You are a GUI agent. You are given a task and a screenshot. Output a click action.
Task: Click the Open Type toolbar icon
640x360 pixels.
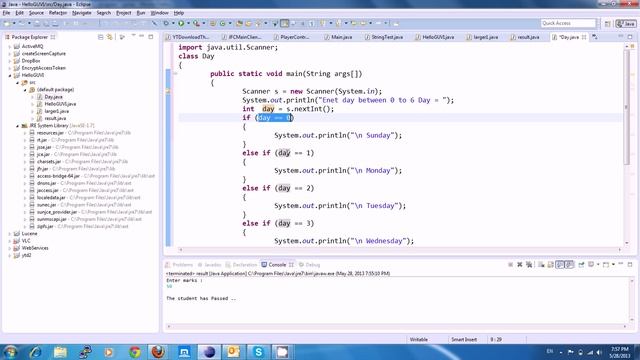239,23
